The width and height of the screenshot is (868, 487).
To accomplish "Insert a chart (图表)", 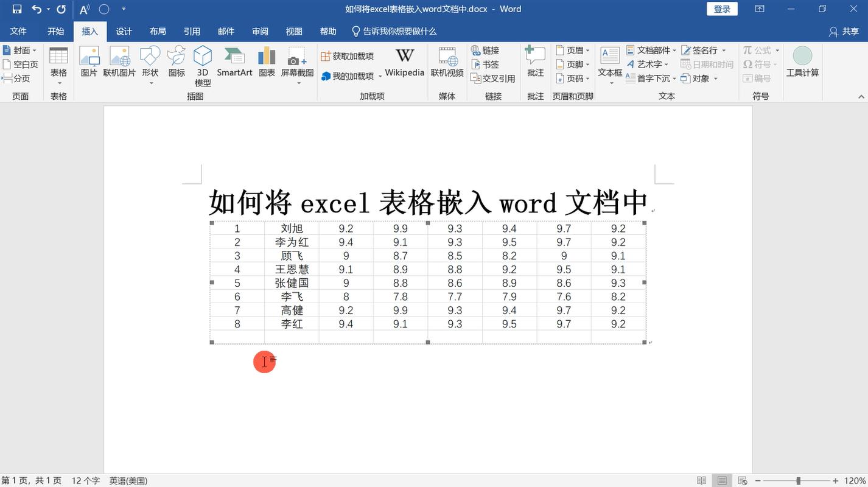I will 267,62.
